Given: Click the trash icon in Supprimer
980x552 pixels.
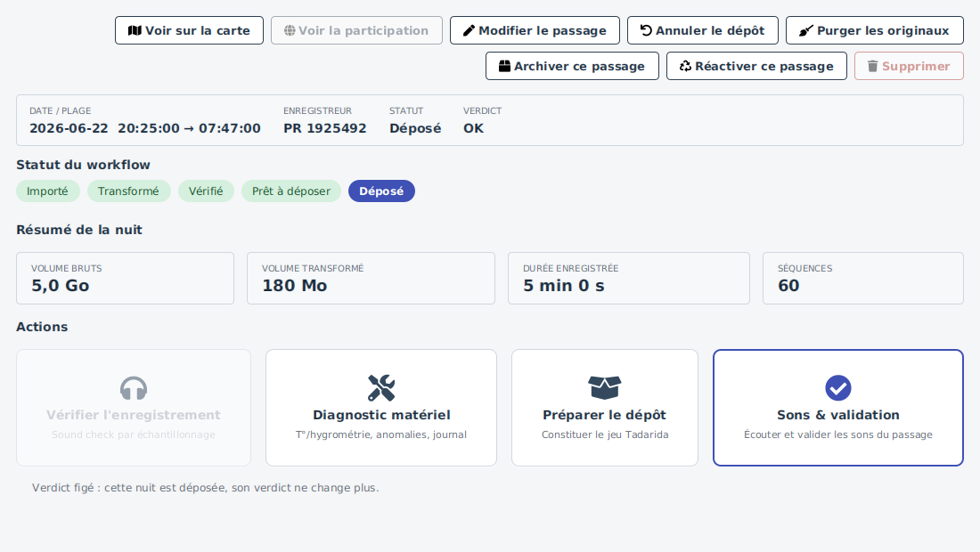Looking at the screenshot, I should point(872,66).
